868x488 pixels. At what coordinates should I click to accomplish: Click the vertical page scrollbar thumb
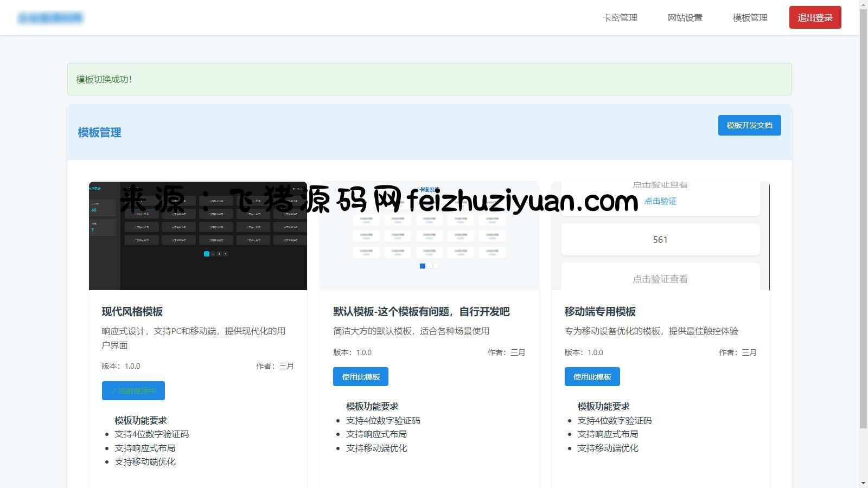[x=863, y=217]
